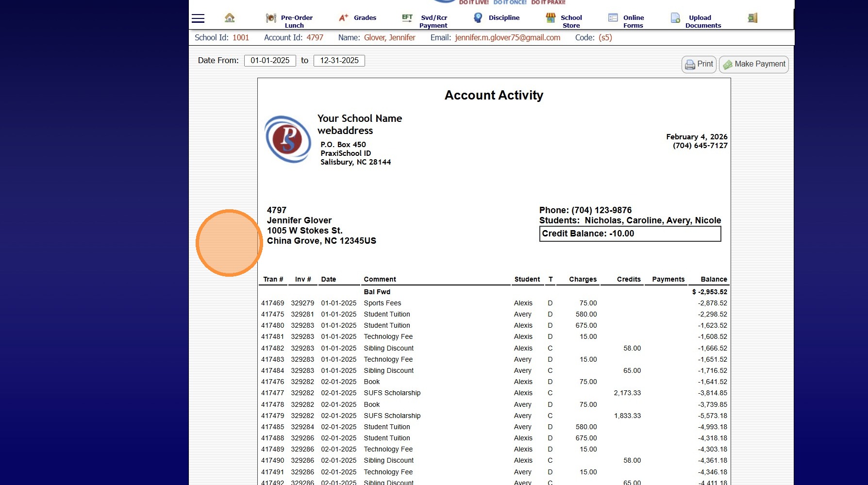Click the Discipline head icon

coord(478,18)
